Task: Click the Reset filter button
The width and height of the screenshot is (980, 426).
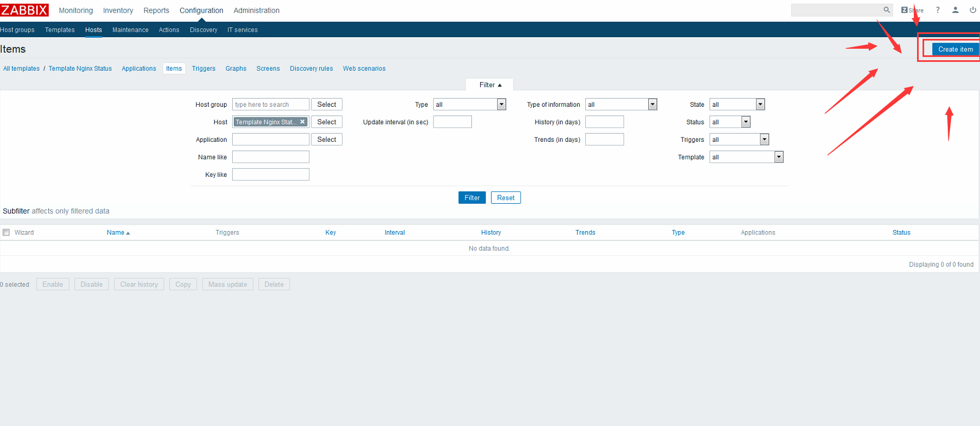Action: 506,198
